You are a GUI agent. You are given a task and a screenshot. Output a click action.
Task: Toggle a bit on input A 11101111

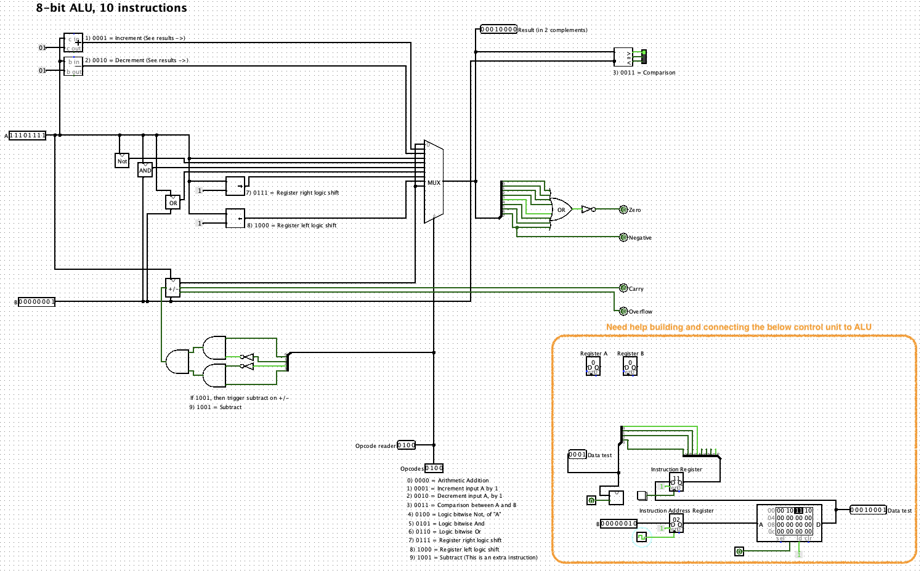point(27,136)
